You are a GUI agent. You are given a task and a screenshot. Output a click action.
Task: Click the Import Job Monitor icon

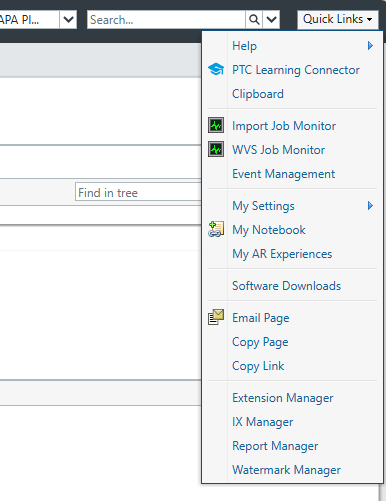pos(216,125)
